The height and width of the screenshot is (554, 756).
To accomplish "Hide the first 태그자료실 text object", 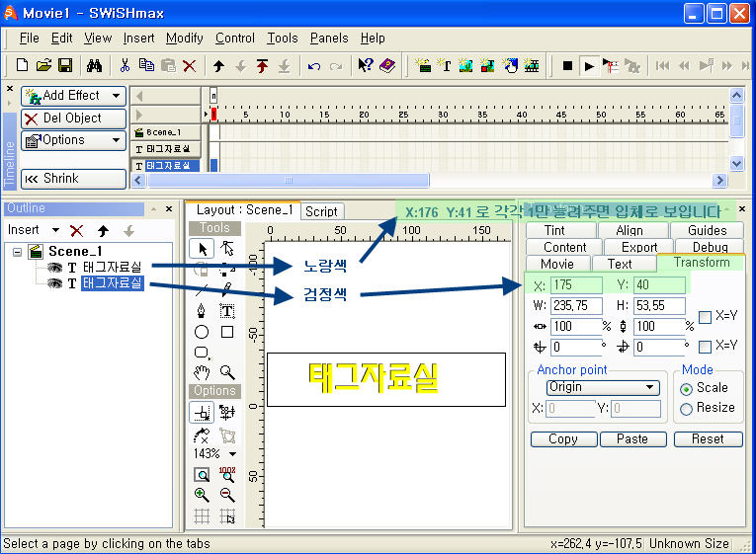I will [55, 268].
